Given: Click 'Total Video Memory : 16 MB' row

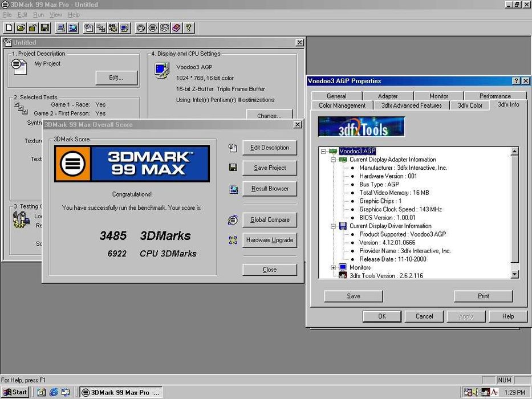Looking at the screenshot, I should coord(394,193).
